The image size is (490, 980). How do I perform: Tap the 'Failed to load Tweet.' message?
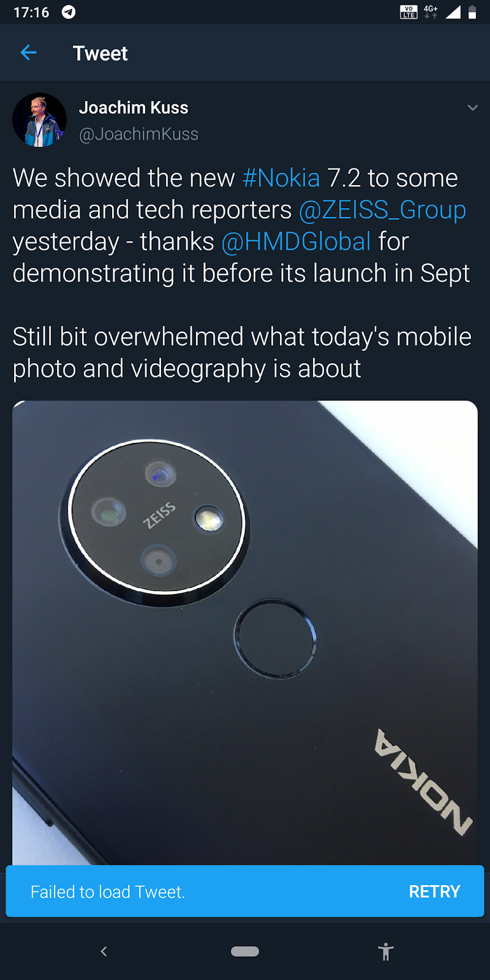[x=108, y=892]
